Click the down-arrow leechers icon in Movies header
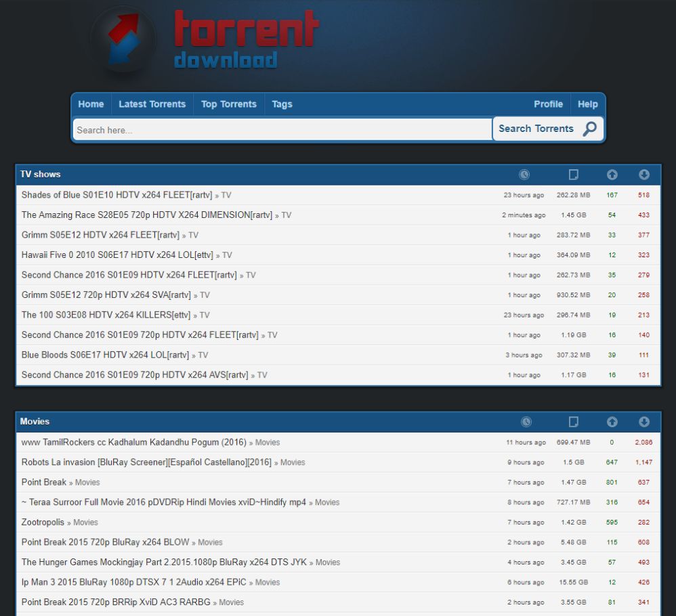Image resolution: width=676 pixels, height=616 pixels. [x=643, y=421]
